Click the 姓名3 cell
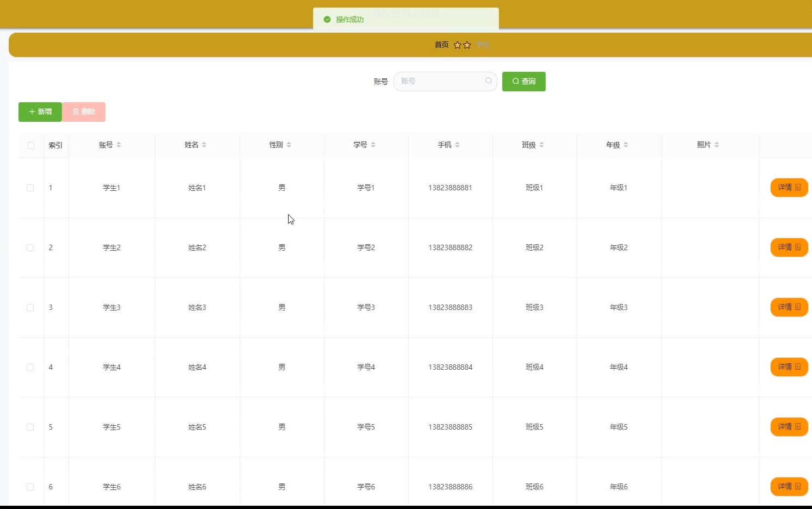The width and height of the screenshot is (812, 509). pos(197,307)
